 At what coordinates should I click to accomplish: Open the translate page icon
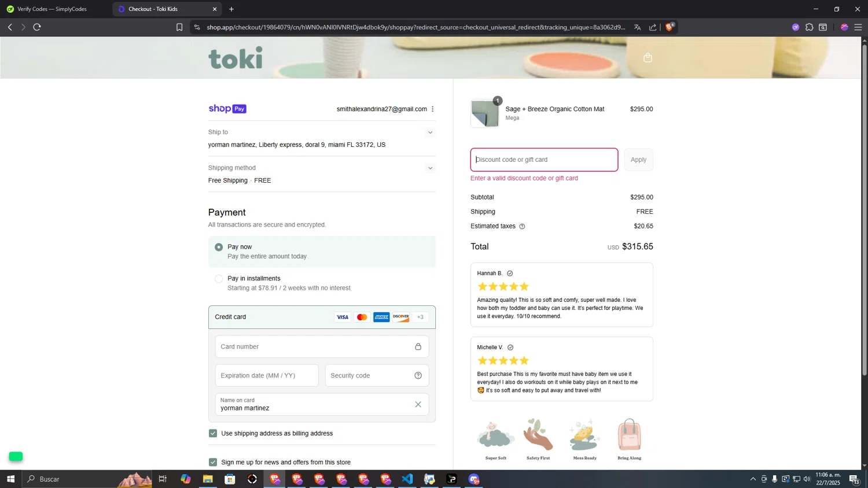(637, 27)
